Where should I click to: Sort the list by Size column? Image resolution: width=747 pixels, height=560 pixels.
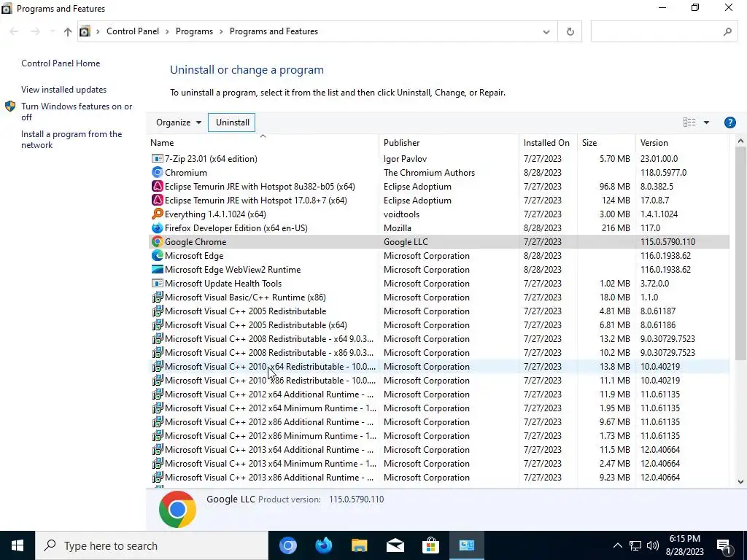pyautogui.click(x=606, y=142)
